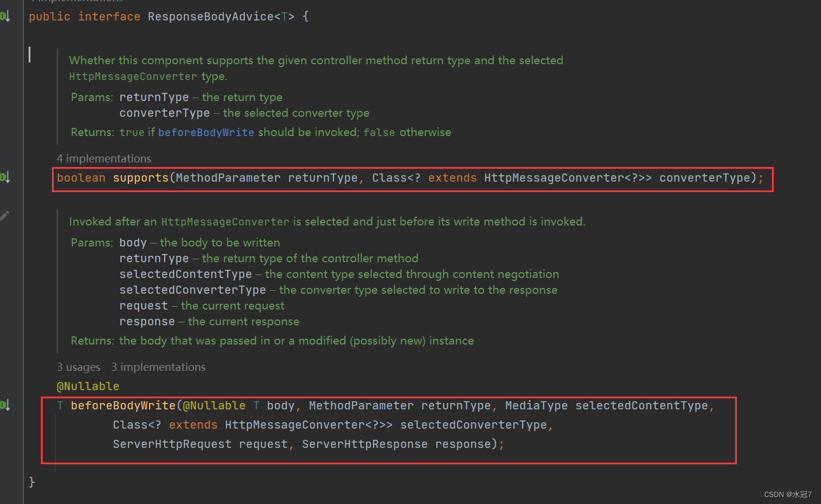Click HttpMessageConverter in the 'Invoked after an' doc

[x=225, y=222]
